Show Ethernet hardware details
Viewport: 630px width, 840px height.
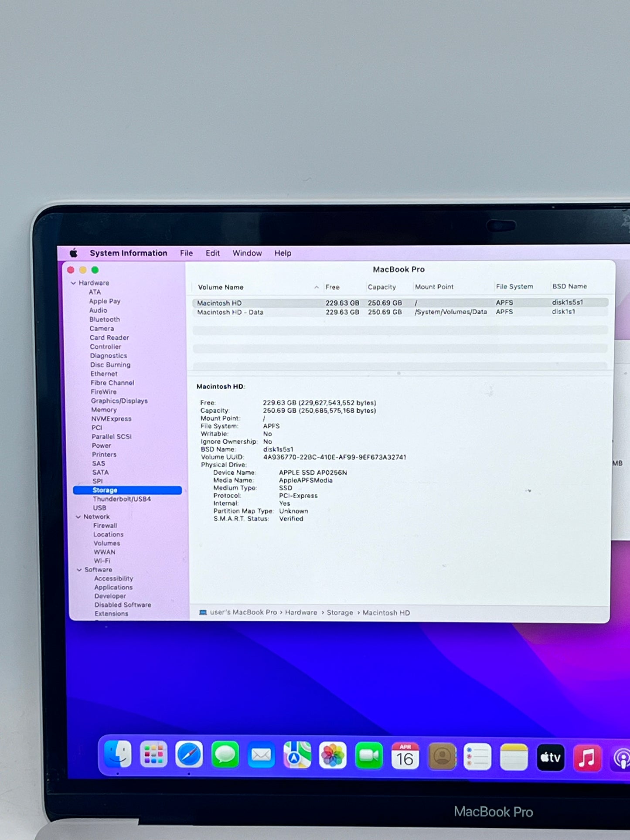click(x=104, y=374)
